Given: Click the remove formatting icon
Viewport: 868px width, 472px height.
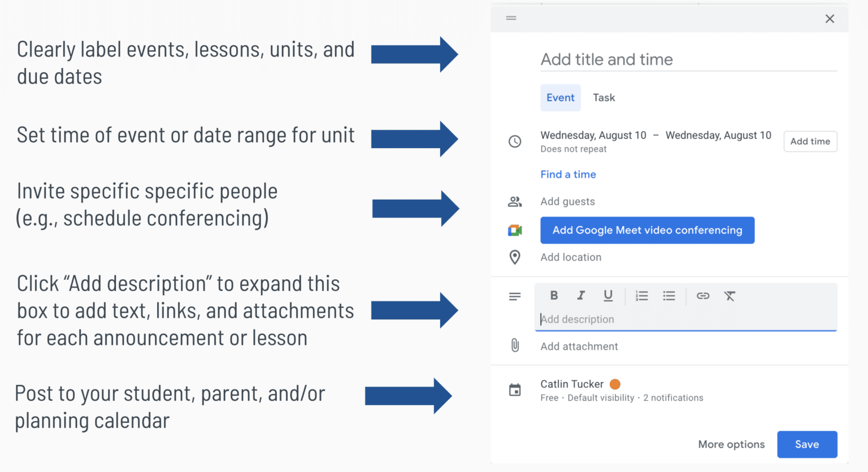Looking at the screenshot, I should 730,296.
